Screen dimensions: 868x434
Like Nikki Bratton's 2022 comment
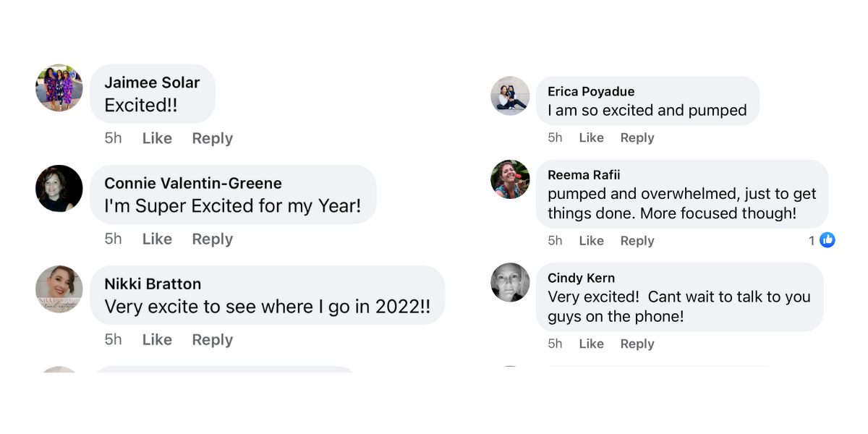pyautogui.click(x=157, y=339)
